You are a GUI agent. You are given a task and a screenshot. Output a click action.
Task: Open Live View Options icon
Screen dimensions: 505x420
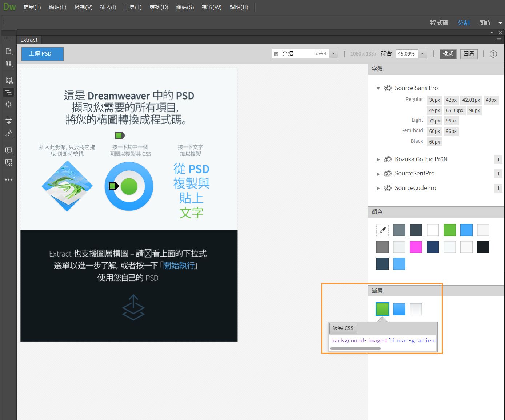pyautogui.click(x=9, y=80)
